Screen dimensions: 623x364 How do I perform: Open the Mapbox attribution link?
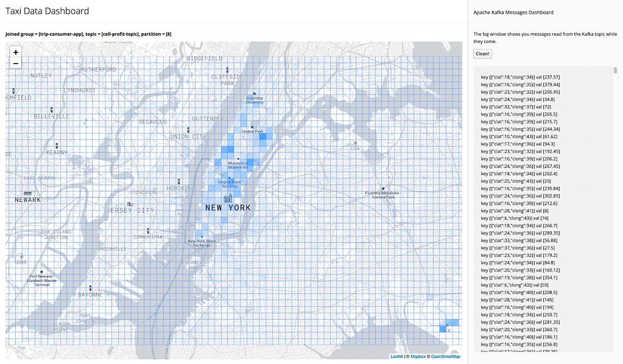[418, 356]
